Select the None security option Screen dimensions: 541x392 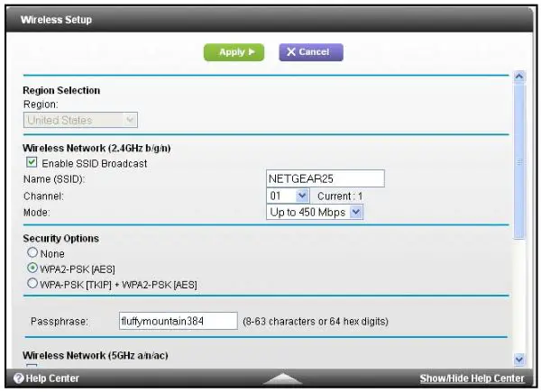click(32, 253)
